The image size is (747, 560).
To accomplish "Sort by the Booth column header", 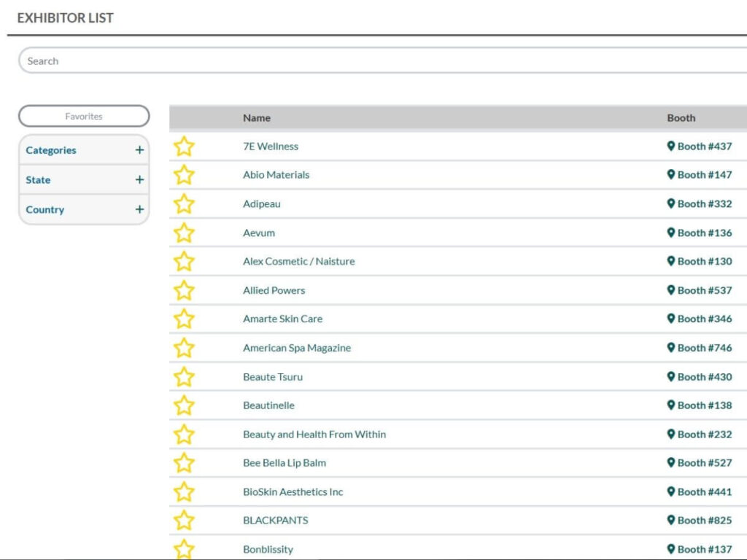I will click(x=681, y=118).
